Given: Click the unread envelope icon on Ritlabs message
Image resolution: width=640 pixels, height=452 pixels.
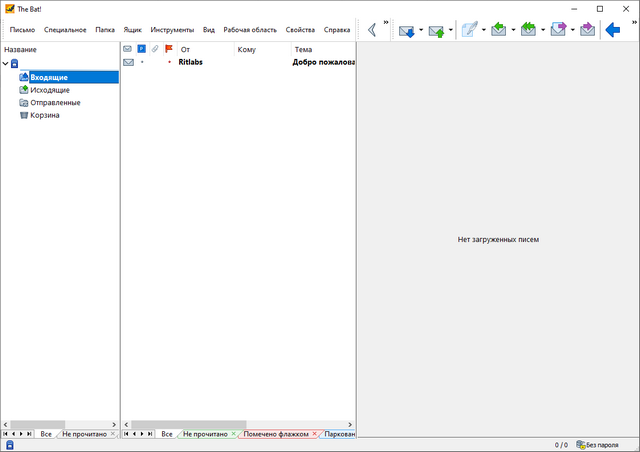Looking at the screenshot, I should tap(128, 62).
